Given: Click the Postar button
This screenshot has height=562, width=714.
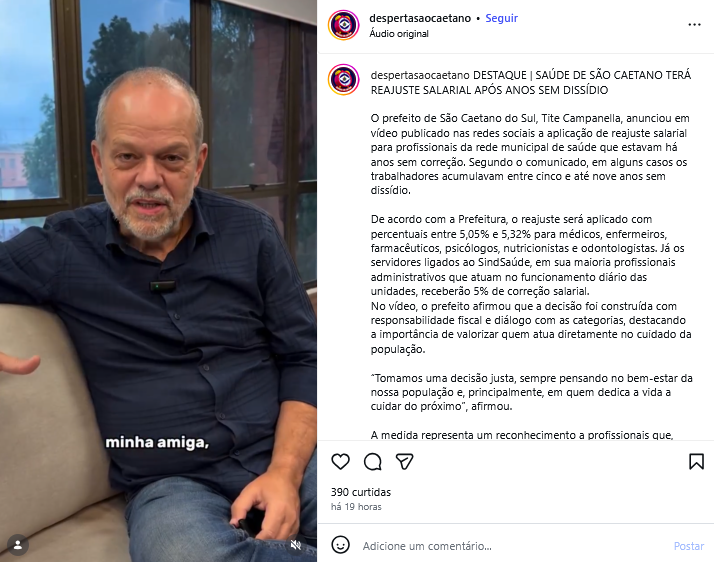Looking at the screenshot, I should [x=688, y=546].
